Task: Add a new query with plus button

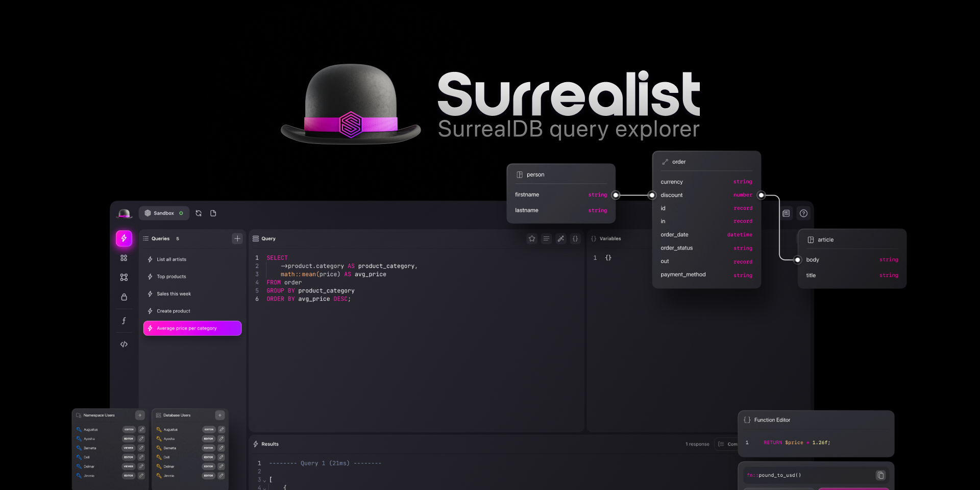Action: tap(237, 238)
